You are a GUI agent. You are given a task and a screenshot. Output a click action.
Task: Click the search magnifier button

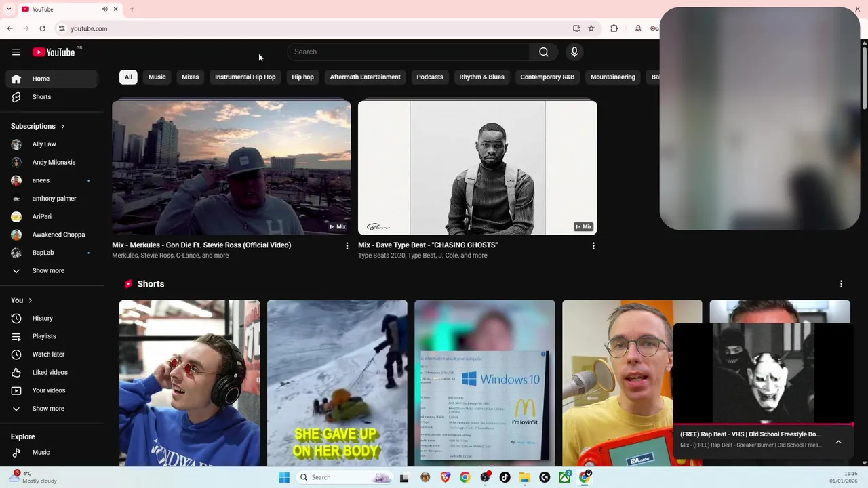coord(544,52)
